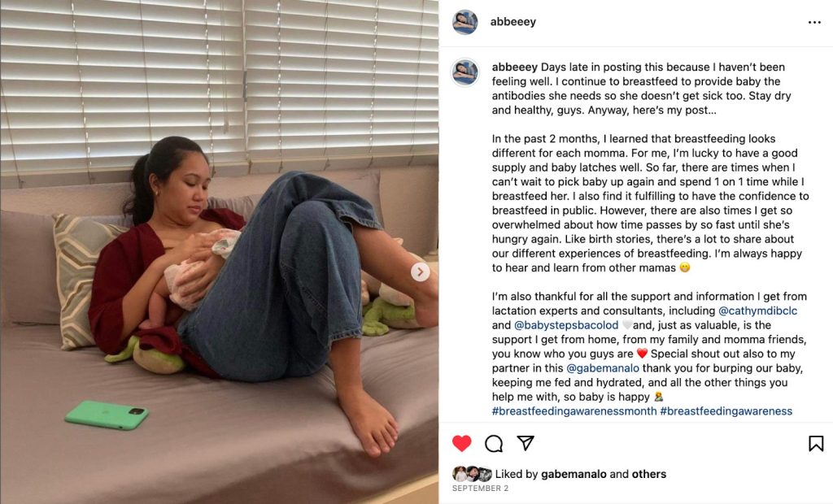Viewport: 833px width, 504px height.
Task: Click the September 2 post date
Action: click(480, 488)
